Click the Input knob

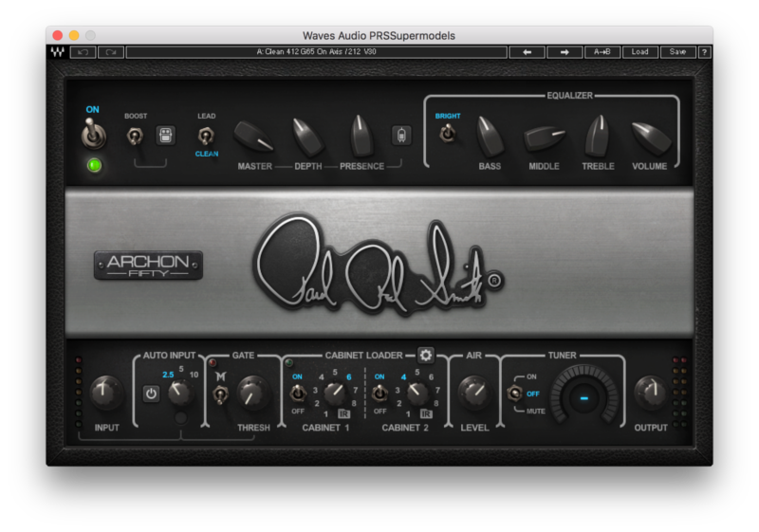click(105, 393)
